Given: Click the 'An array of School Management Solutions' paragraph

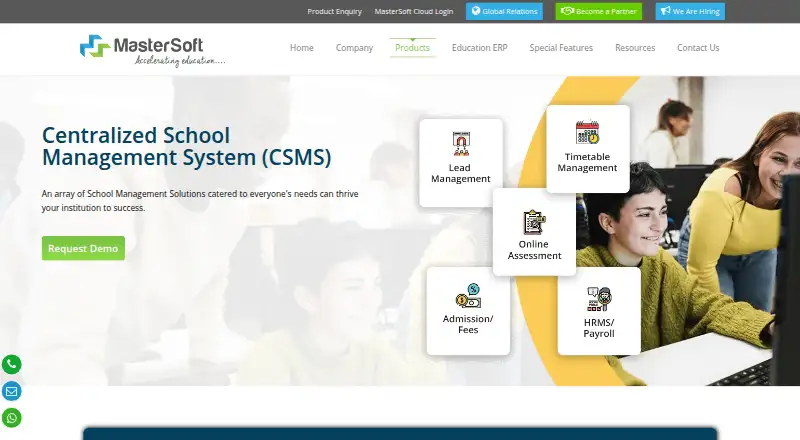Looking at the screenshot, I should click(200, 201).
